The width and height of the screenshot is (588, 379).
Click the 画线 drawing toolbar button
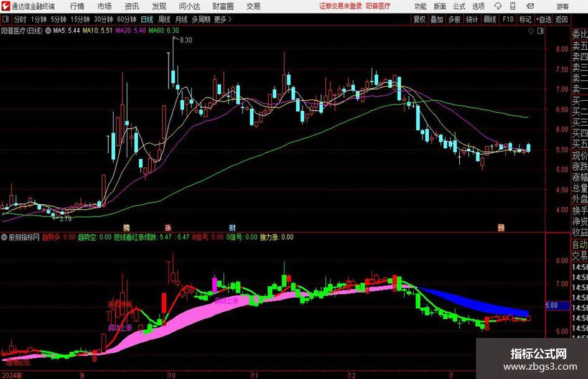point(490,19)
